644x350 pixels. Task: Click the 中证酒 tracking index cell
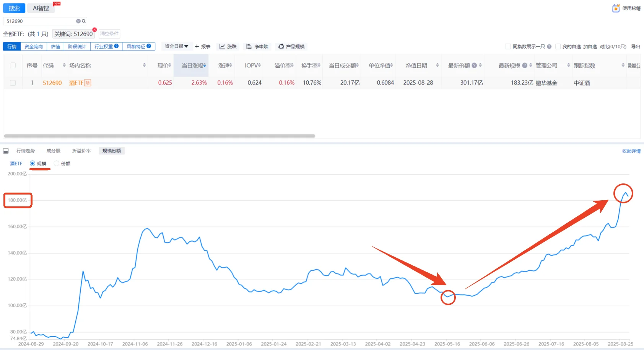point(582,83)
